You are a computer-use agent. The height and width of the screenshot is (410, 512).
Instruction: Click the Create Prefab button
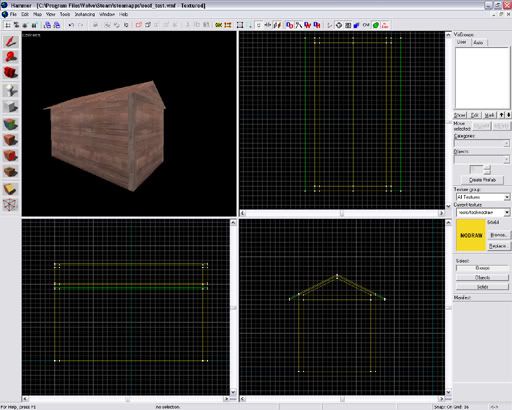[x=482, y=180]
